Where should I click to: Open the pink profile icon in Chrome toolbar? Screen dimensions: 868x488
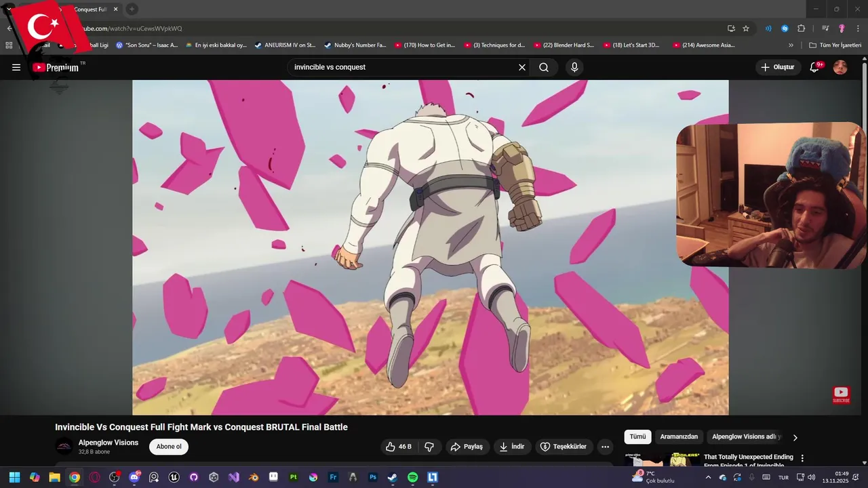click(x=842, y=28)
